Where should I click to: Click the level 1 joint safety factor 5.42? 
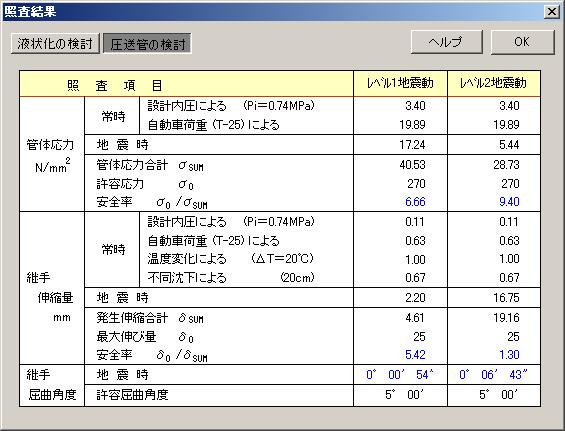pos(415,355)
